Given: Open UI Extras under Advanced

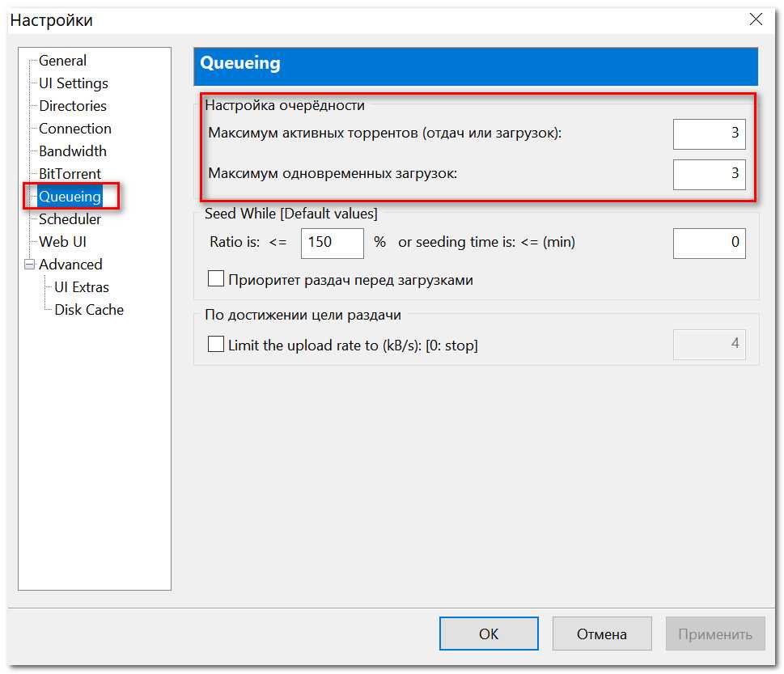Looking at the screenshot, I should click(x=81, y=287).
